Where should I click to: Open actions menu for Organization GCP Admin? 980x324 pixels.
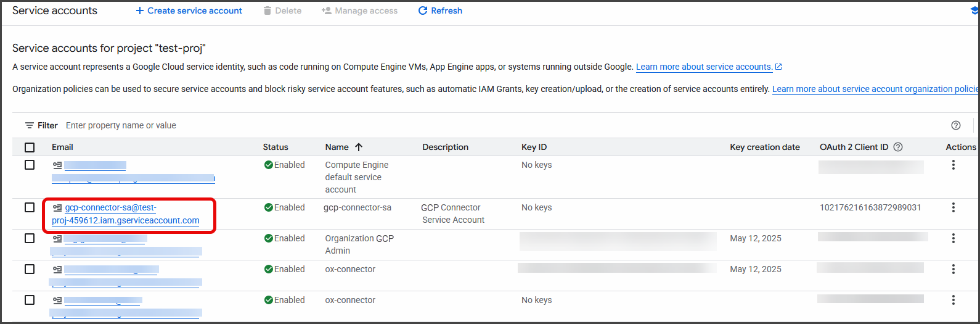953,238
